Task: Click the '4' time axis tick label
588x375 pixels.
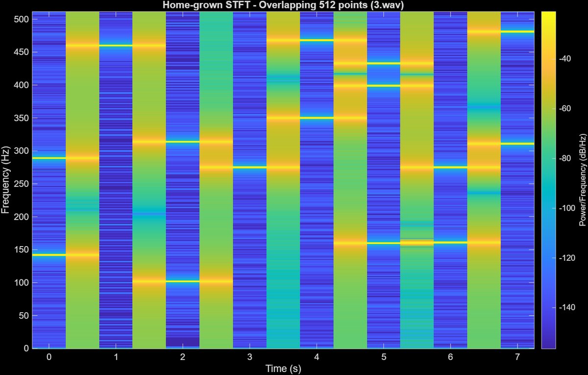Action: (x=317, y=357)
